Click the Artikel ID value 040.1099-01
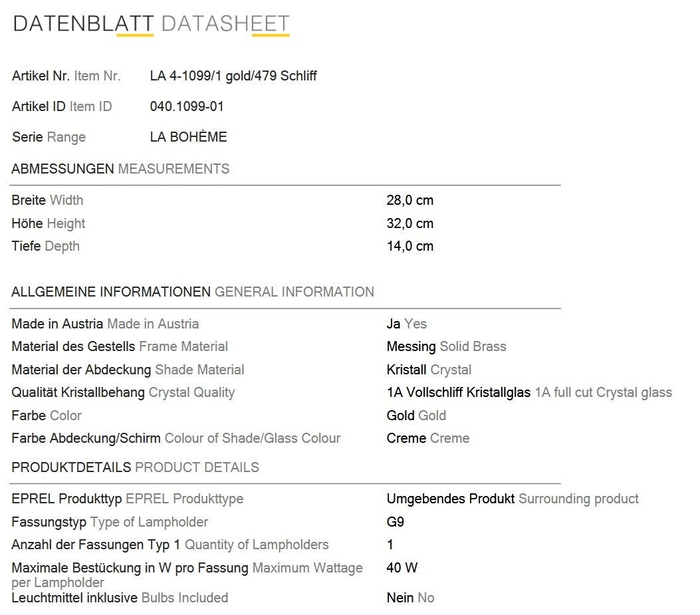Screen dimensions: 700x615 (x=187, y=106)
